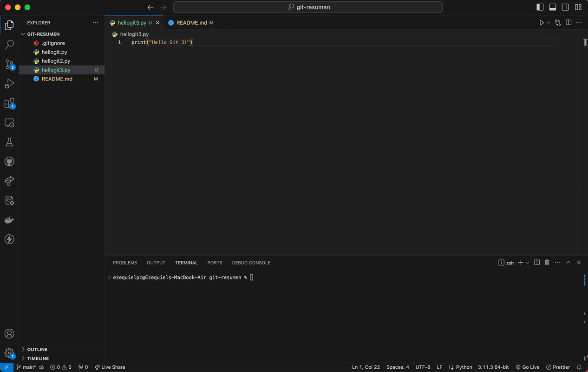Switch to the DEBUG CONSOLE tab
588x372 pixels.
point(251,263)
